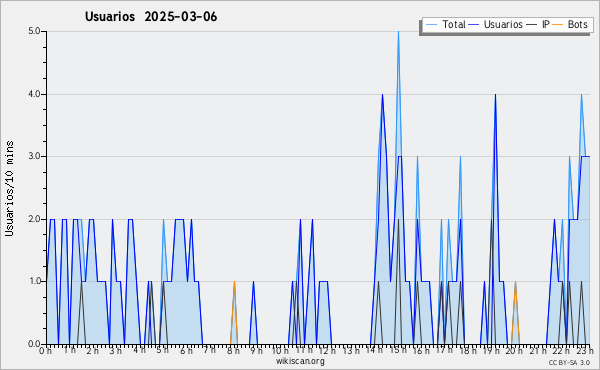This screenshot has width=600, height=370.
Task: Click the Total legend entry
Action: pos(445,25)
